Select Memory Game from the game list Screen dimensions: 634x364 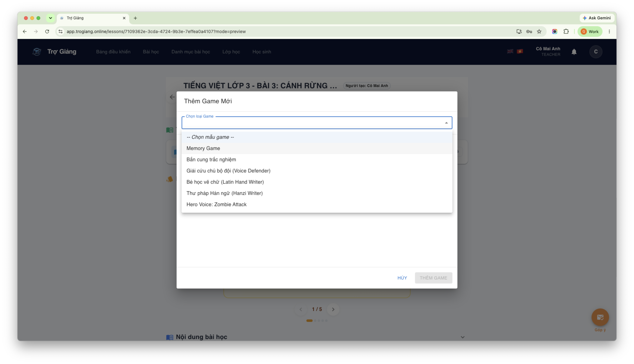(x=317, y=148)
